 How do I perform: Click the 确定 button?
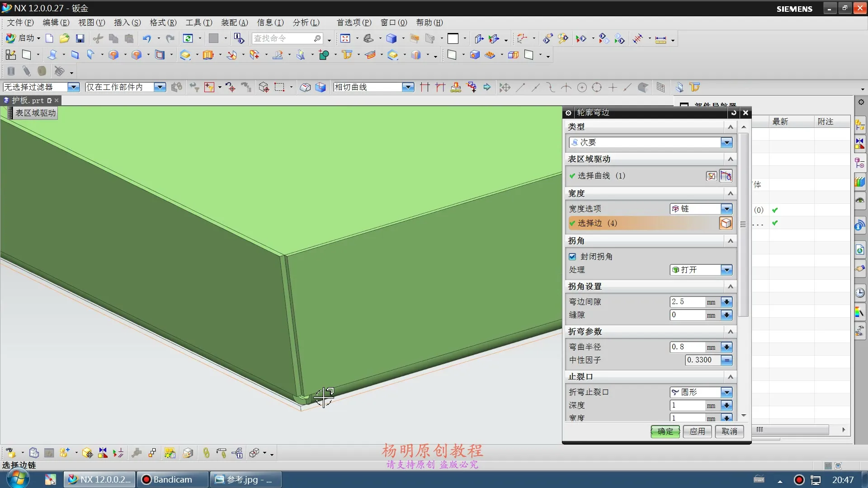click(x=665, y=432)
